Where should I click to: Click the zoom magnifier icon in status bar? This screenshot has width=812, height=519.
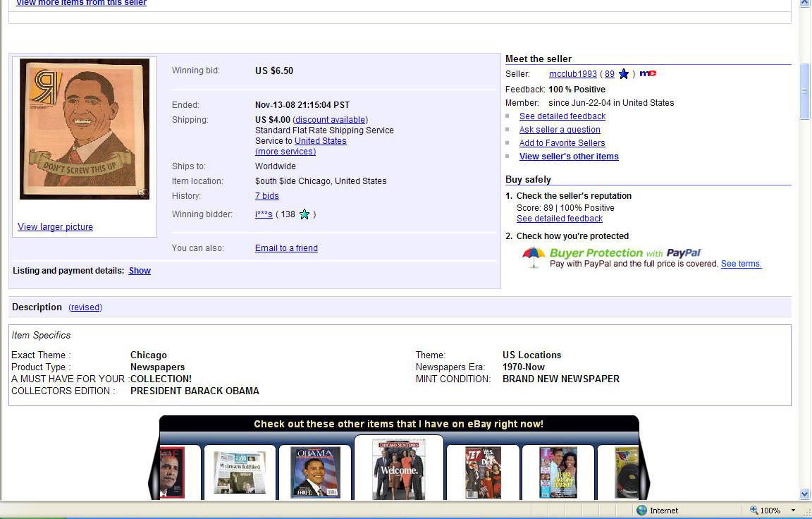coord(754,511)
